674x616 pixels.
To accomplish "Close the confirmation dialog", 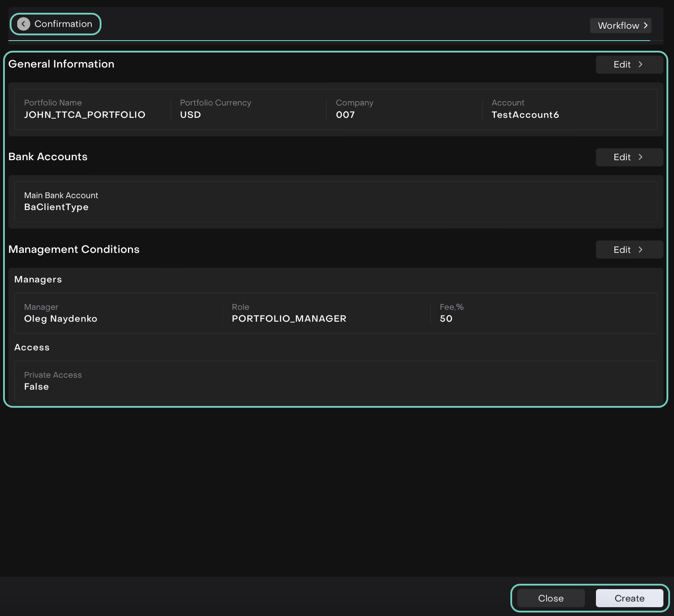I will (x=550, y=598).
